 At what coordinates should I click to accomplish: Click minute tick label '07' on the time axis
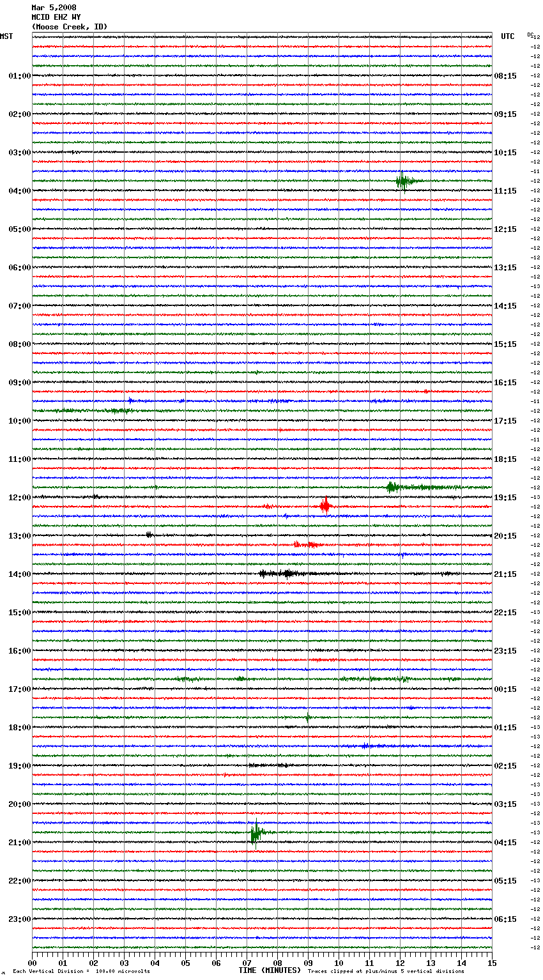point(247,963)
